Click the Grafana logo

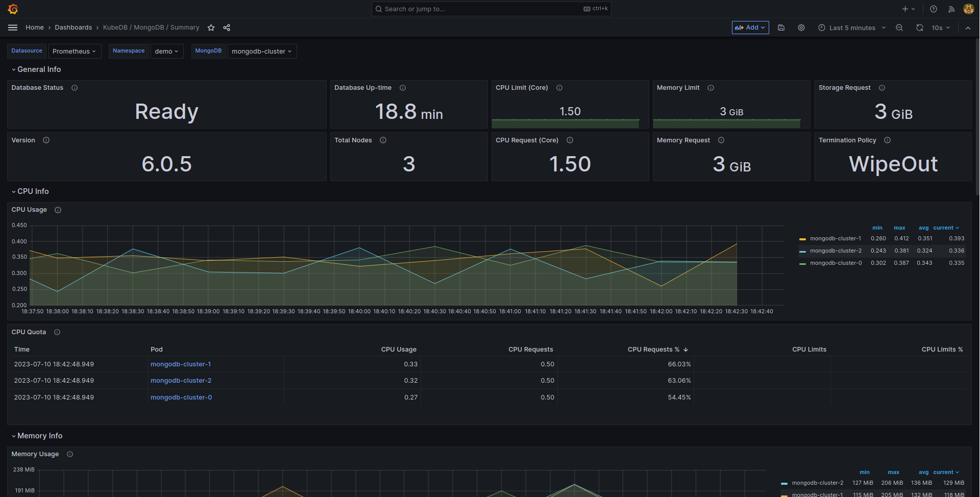pyautogui.click(x=13, y=9)
